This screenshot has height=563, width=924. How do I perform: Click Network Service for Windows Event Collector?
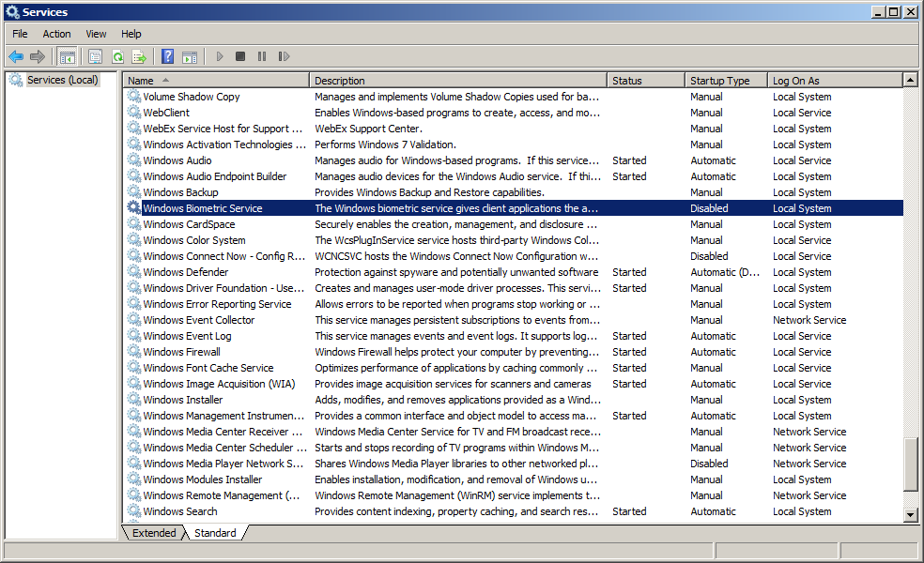(809, 320)
